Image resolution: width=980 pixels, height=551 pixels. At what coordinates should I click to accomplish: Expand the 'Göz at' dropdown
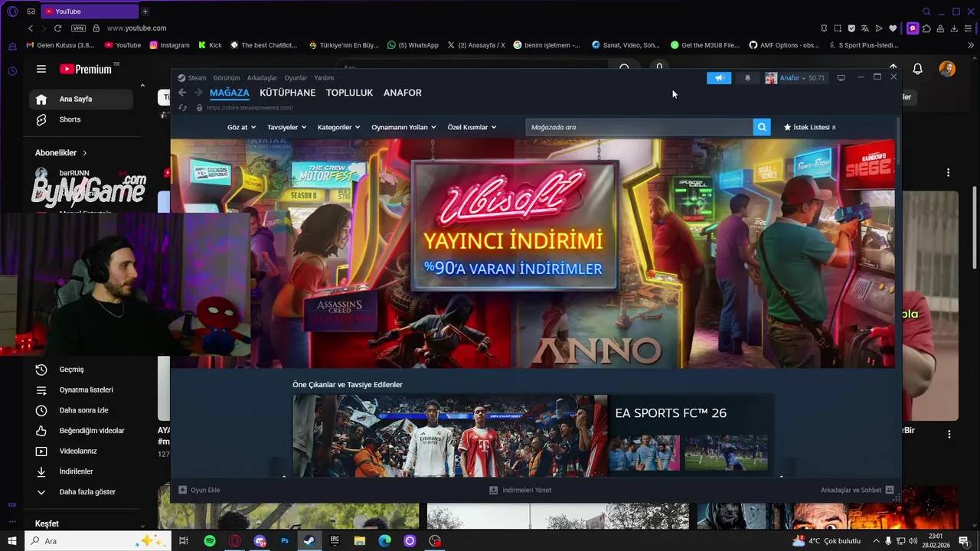click(241, 127)
